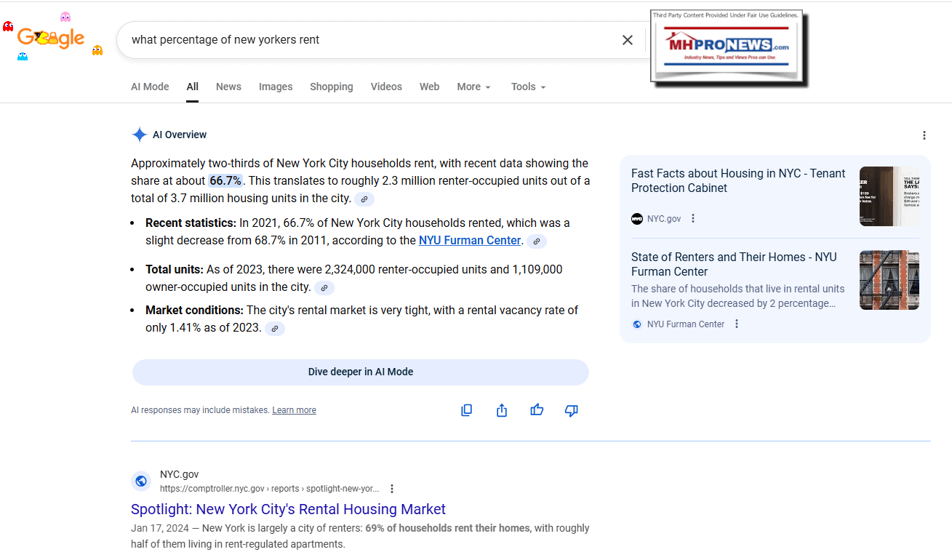Click the citation link icon for Total units
Image resolution: width=952 pixels, height=560 pixels.
(324, 287)
